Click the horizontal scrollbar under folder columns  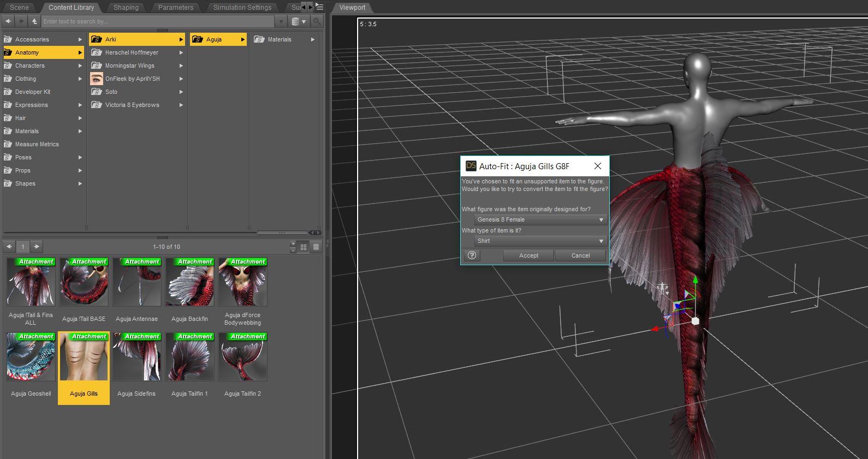283,233
